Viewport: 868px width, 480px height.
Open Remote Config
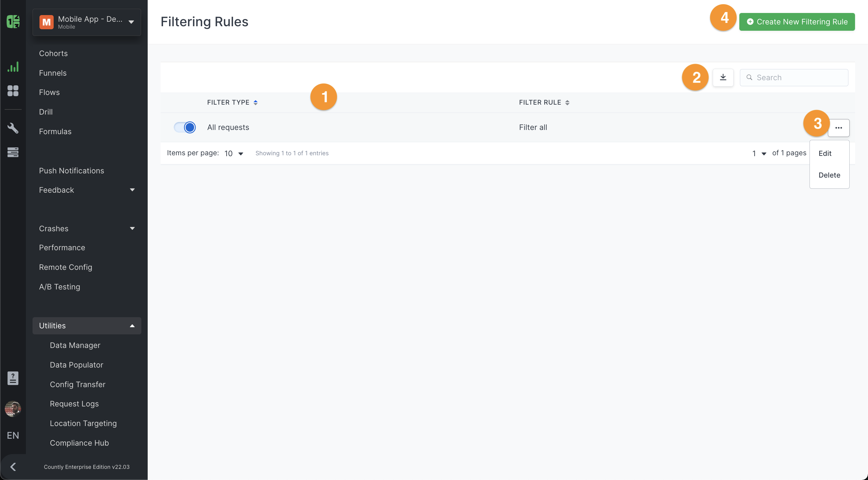point(65,267)
